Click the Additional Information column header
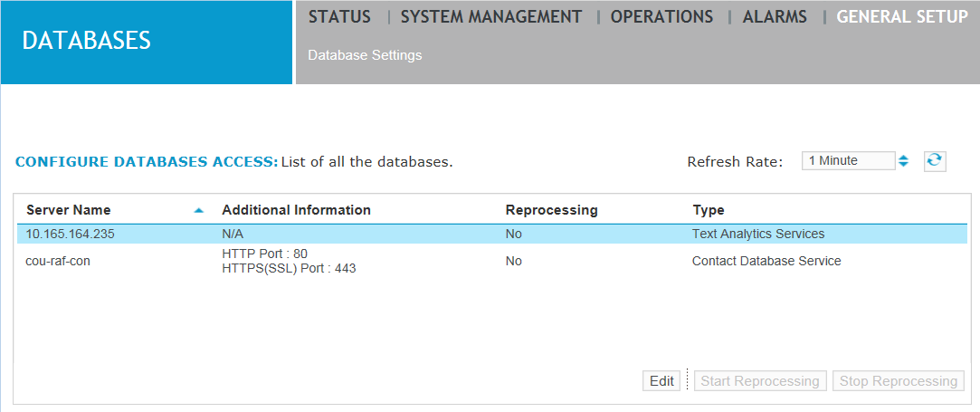This screenshot has width=980, height=412. point(296,210)
